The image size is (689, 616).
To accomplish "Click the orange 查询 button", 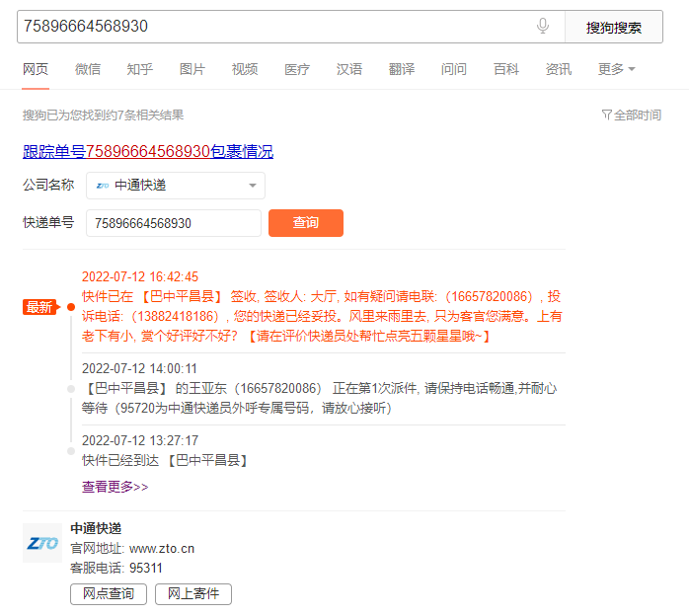I will tap(306, 223).
